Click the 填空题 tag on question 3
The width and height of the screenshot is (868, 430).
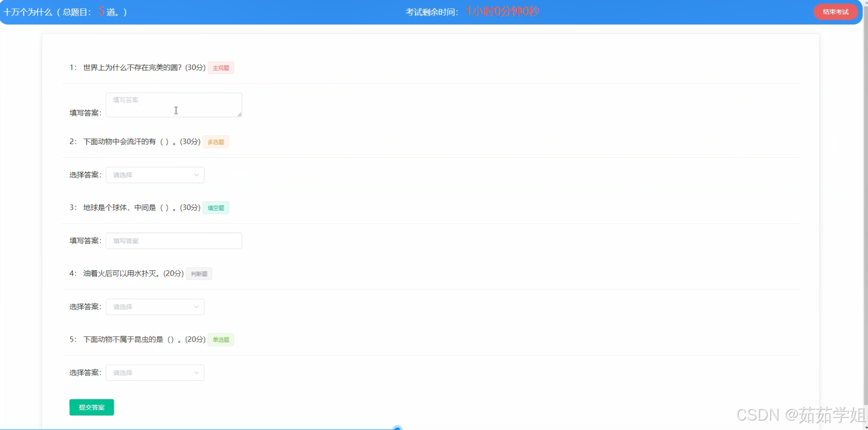[x=216, y=208]
